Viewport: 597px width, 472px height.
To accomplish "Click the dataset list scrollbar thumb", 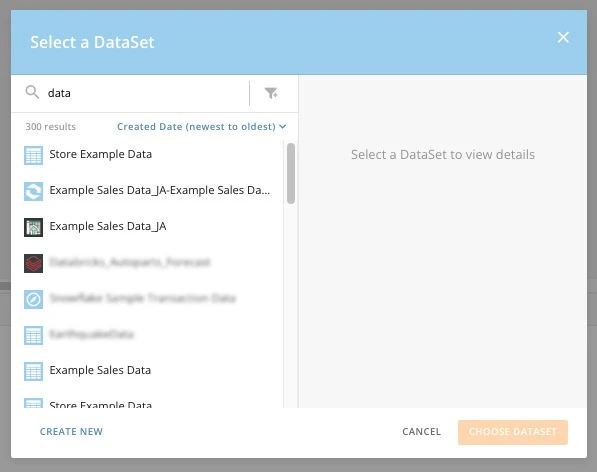I will tap(291, 174).
